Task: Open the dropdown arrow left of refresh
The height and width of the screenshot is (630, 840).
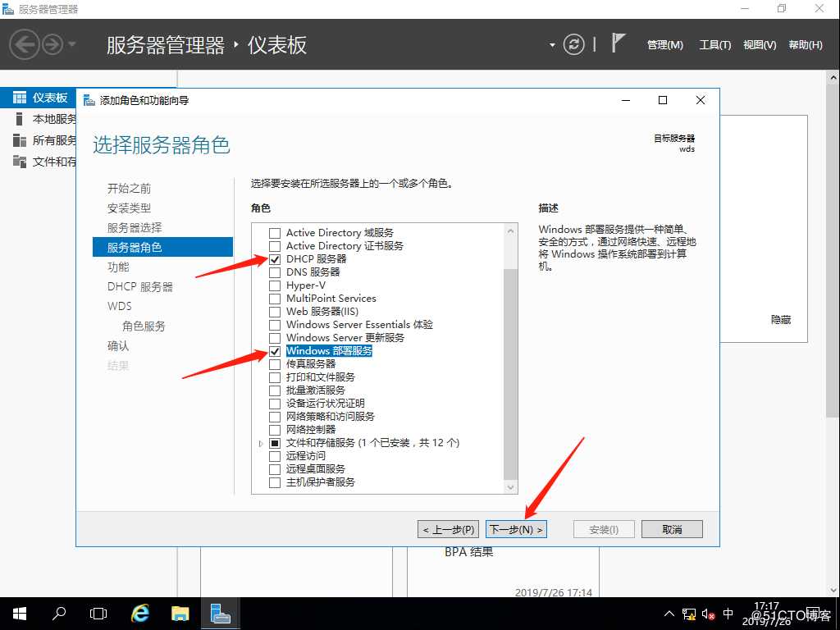Action: tap(552, 45)
